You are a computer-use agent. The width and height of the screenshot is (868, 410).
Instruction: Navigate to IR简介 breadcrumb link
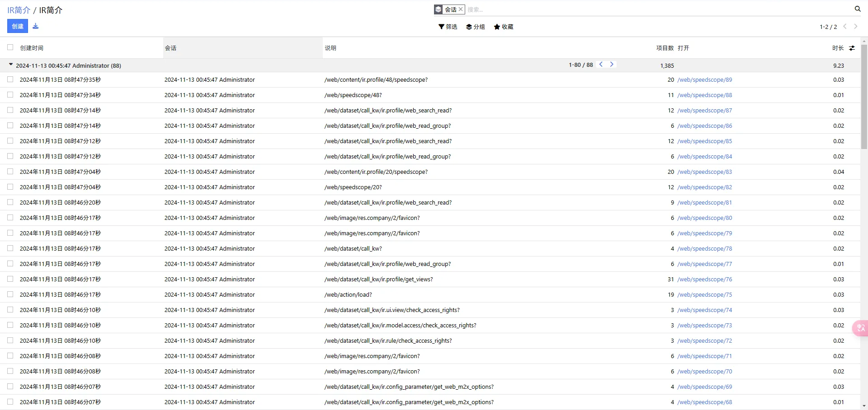point(19,10)
